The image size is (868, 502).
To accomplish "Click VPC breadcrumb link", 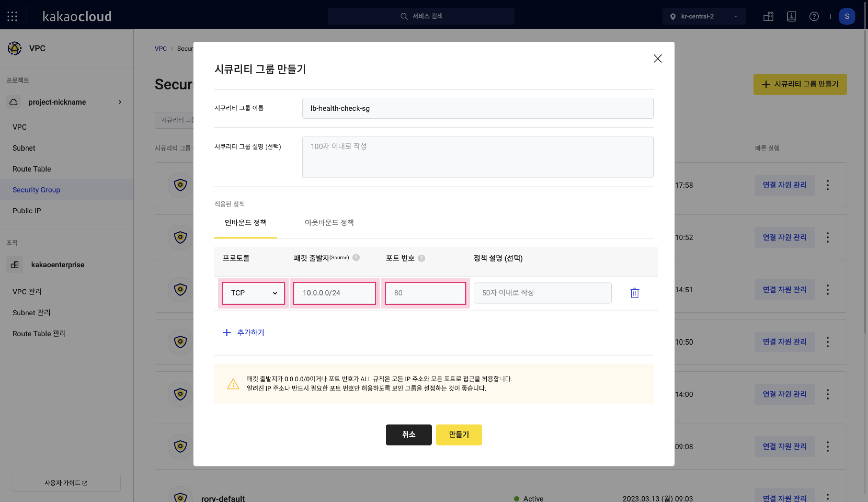I will 161,49.
